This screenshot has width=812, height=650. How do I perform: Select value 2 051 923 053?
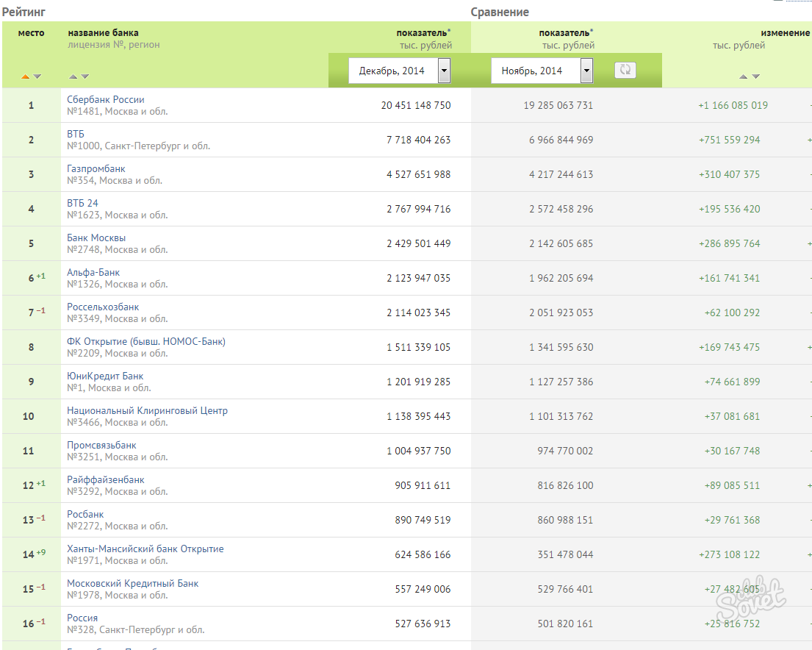561,312
